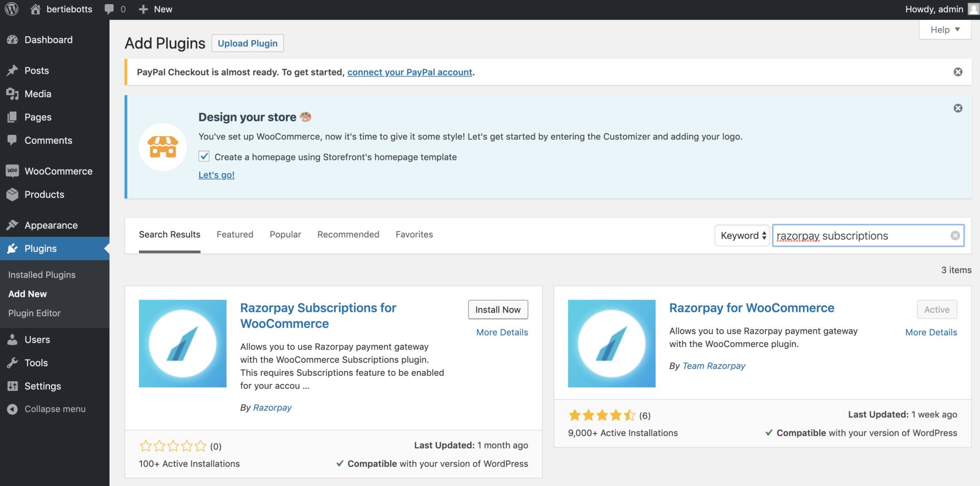
Task: Click the Let's go! link
Action: coord(216,175)
